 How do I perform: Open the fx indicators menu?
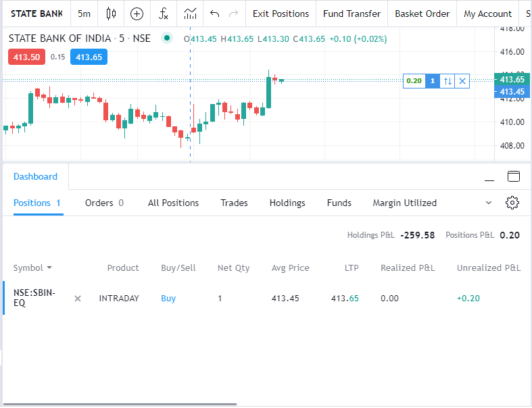163,14
